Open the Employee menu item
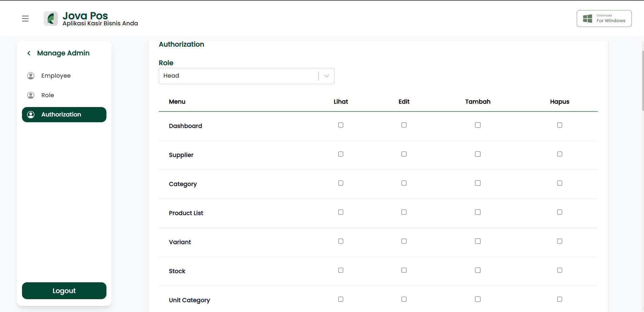Image resolution: width=644 pixels, height=312 pixels. click(x=64, y=76)
